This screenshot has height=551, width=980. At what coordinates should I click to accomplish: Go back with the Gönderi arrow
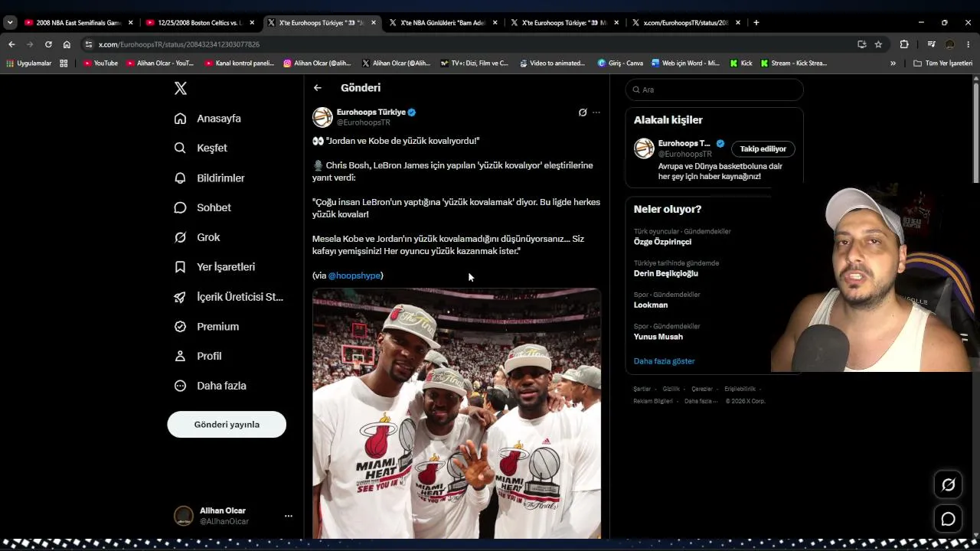(x=317, y=88)
